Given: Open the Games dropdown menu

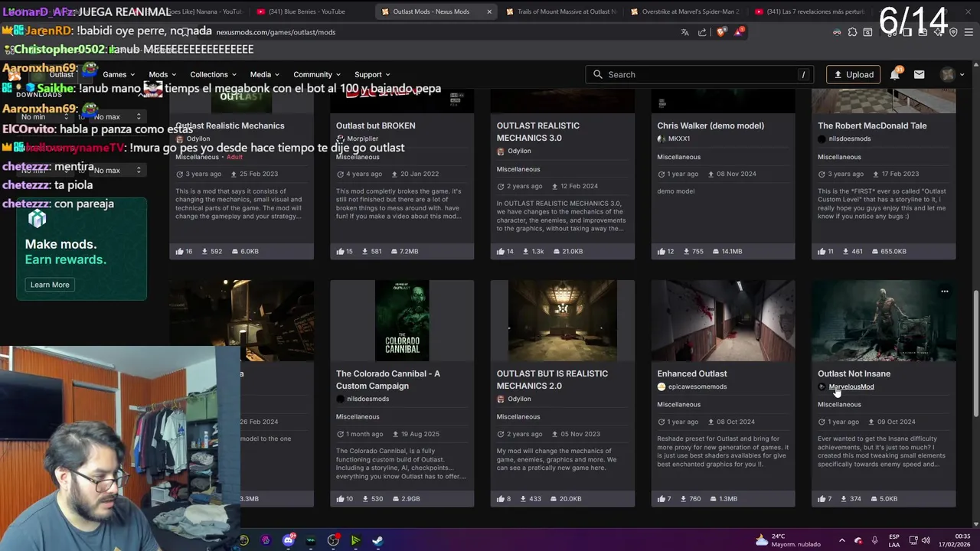Looking at the screenshot, I should 119,74.
